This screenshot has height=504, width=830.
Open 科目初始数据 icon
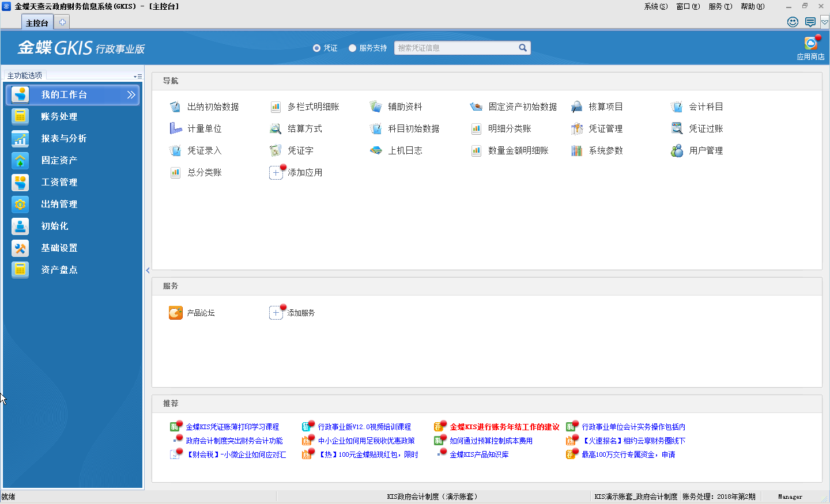376,128
